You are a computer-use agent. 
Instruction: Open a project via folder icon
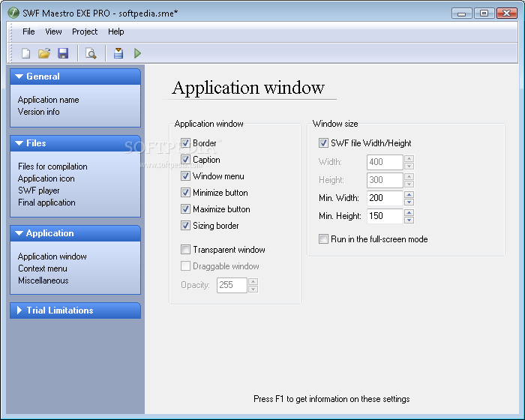pos(43,53)
